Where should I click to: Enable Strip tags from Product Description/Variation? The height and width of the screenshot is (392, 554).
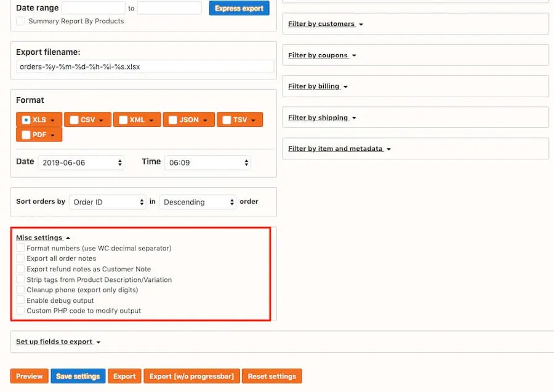coord(20,279)
